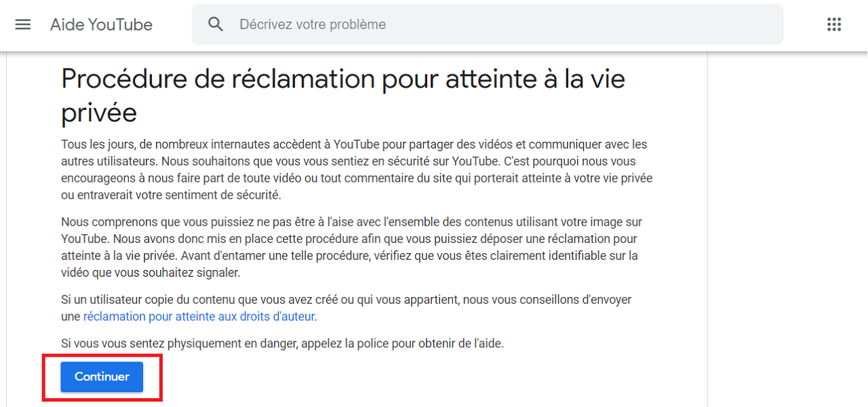Open the Google apps grid

pos(834,24)
